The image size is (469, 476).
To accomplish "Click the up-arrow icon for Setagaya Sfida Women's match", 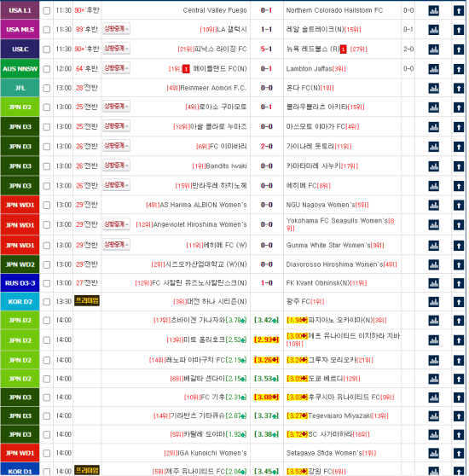I will click(x=459, y=454).
